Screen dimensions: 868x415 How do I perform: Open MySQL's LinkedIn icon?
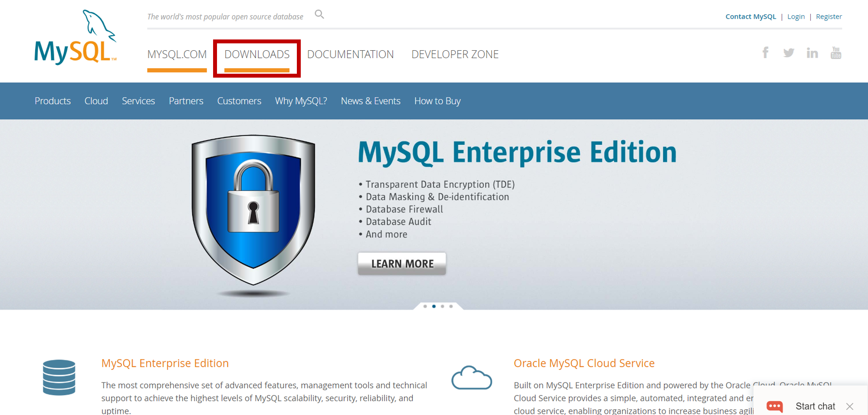[812, 53]
